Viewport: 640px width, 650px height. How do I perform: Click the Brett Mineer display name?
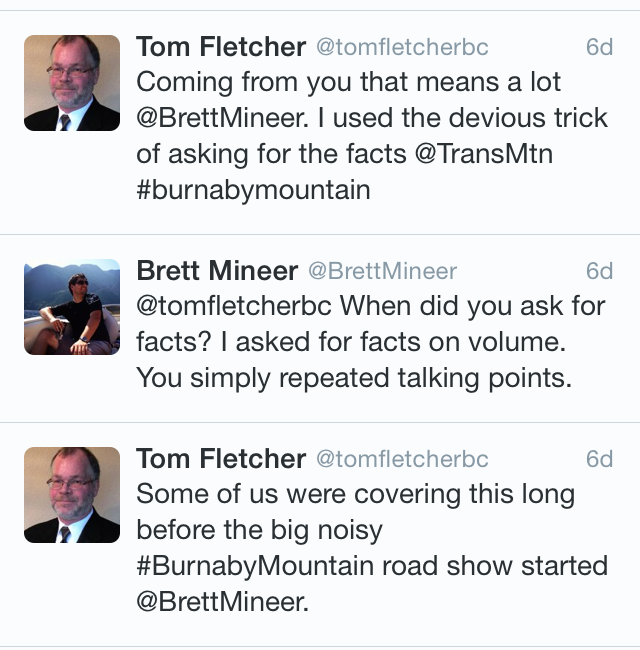(217, 270)
